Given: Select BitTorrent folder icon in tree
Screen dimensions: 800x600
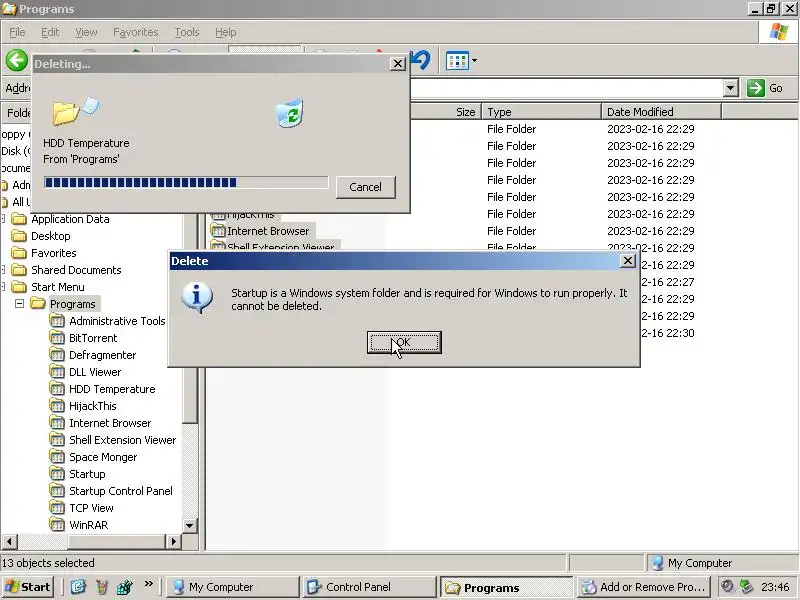Looking at the screenshot, I should [57, 338].
